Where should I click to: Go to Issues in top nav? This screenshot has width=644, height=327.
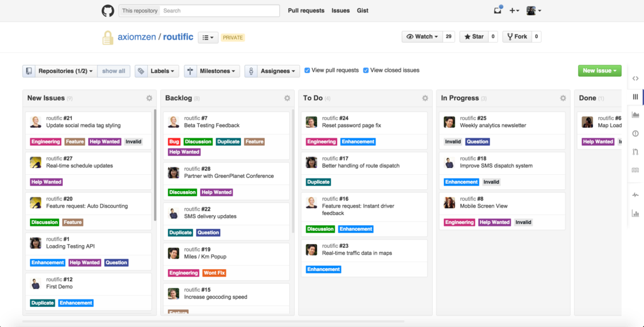(340, 11)
